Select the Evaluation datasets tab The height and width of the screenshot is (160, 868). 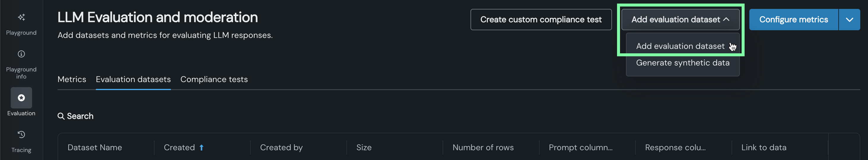click(133, 79)
